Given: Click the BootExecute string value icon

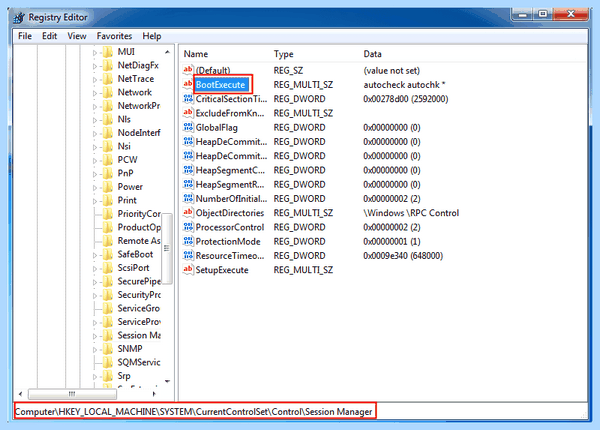Looking at the screenshot, I should click(x=188, y=84).
